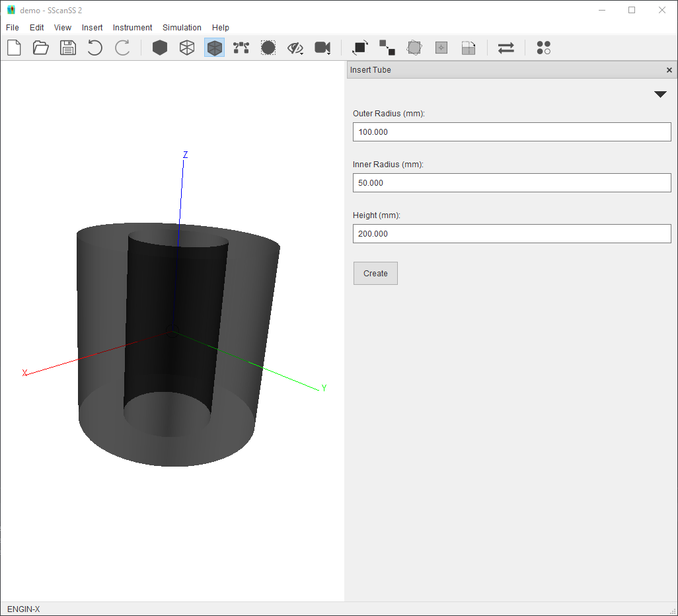The image size is (678, 616).
Task: Open the Insert menu
Action: (92, 28)
